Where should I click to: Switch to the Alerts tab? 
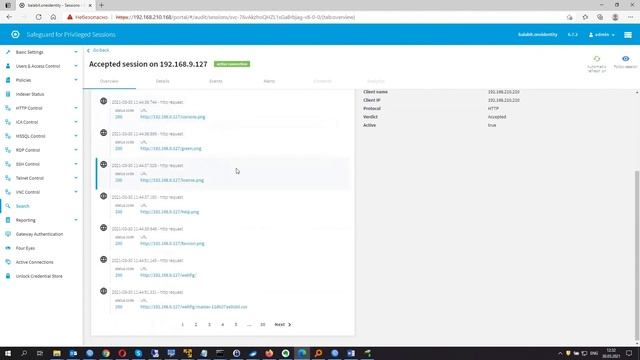[x=269, y=81]
